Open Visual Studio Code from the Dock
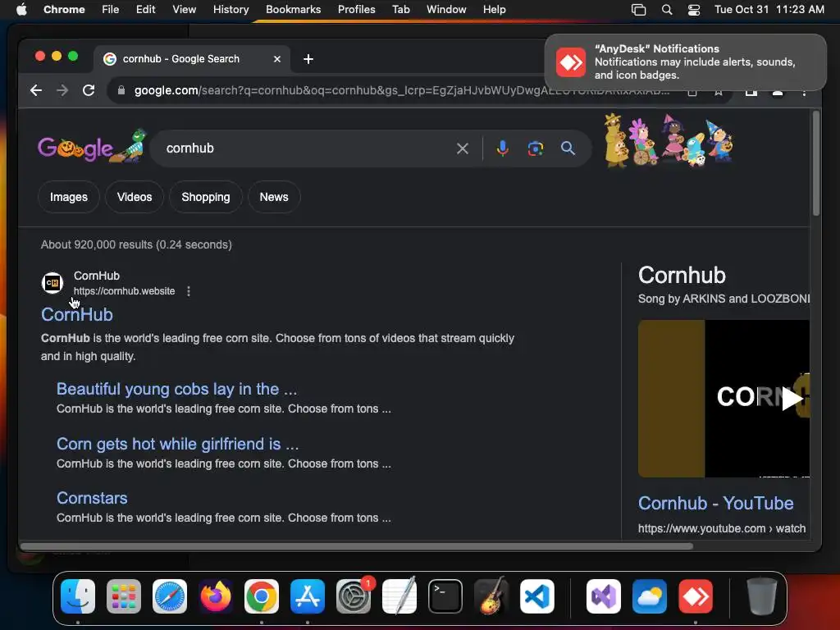 (x=536, y=596)
